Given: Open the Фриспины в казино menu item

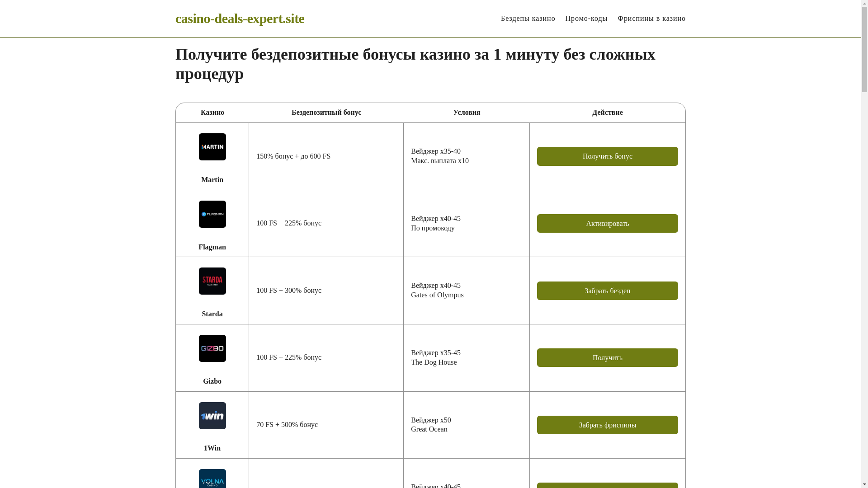Looking at the screenshot, I should (651, 19).
